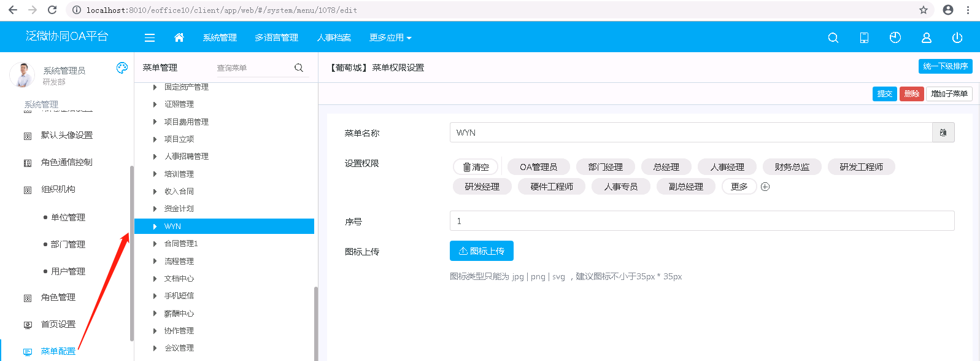Expand the 流程管理 tree node arrow
This screenshot has height=361, width=980.
click(x=155, y=261)
